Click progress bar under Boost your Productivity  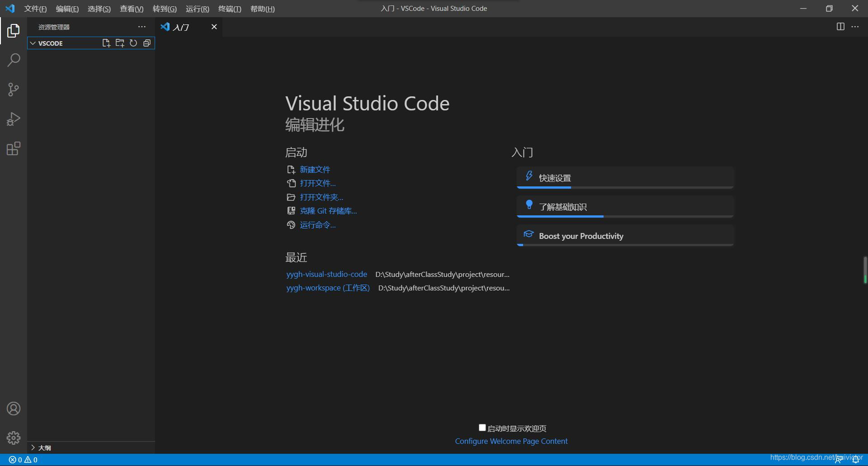[625, 245]
